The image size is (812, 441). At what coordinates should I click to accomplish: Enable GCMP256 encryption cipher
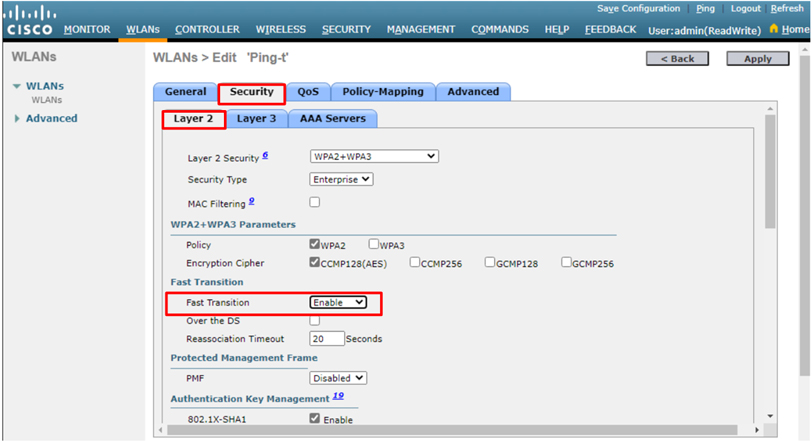click(x=566, y=263)
